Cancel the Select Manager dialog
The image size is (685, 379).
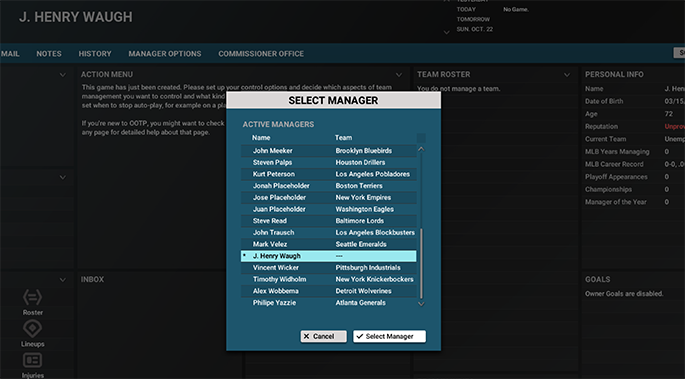coord(323,336)
